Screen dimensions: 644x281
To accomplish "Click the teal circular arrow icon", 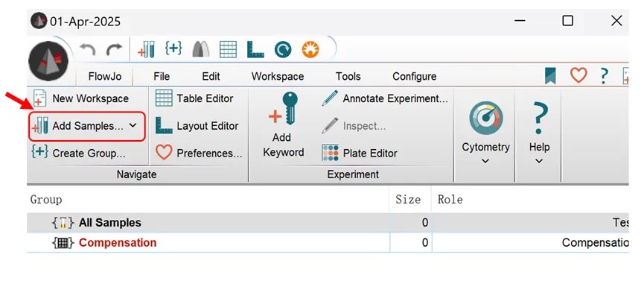I will pyautogui.click(x=283, y=50).
